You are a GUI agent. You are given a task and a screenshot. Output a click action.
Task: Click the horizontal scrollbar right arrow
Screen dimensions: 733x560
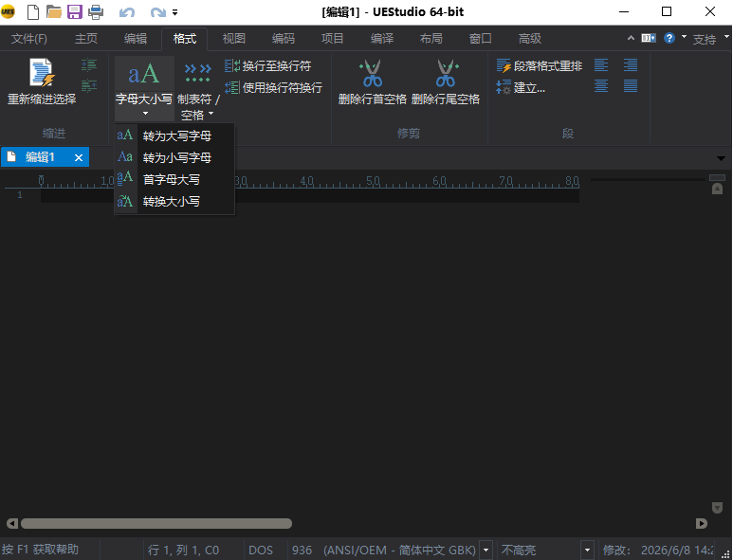coord(701,524)
